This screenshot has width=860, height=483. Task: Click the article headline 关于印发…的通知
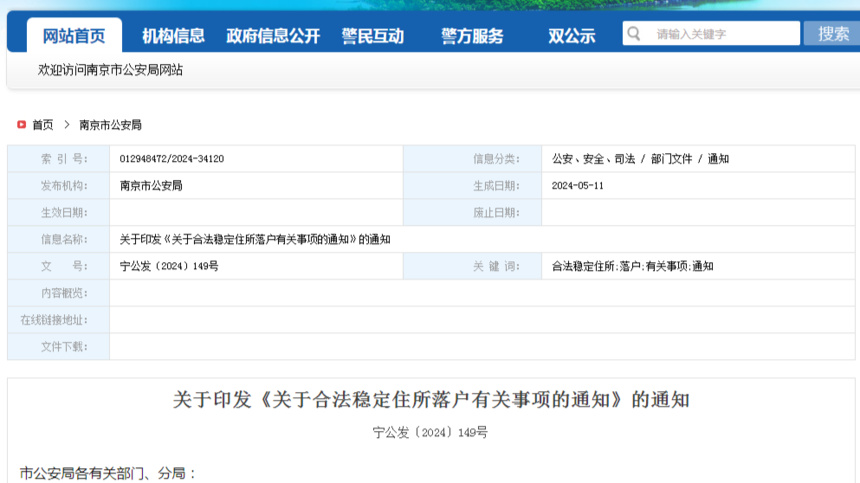pyautogui.click(x=431, y=400)
